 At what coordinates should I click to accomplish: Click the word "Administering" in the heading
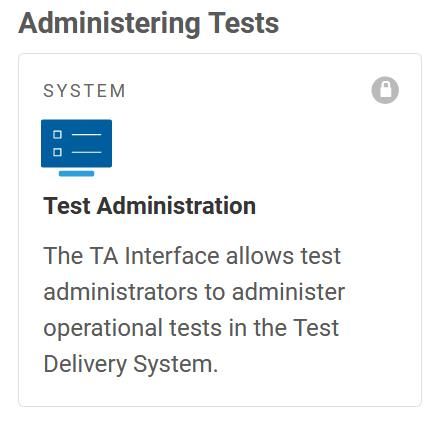[x=110, y=24]
